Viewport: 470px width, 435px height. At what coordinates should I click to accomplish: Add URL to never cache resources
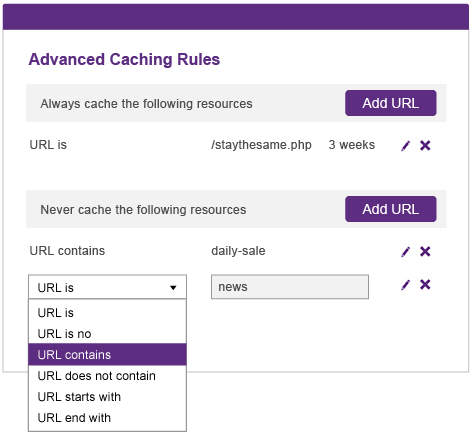coord(391,209)
